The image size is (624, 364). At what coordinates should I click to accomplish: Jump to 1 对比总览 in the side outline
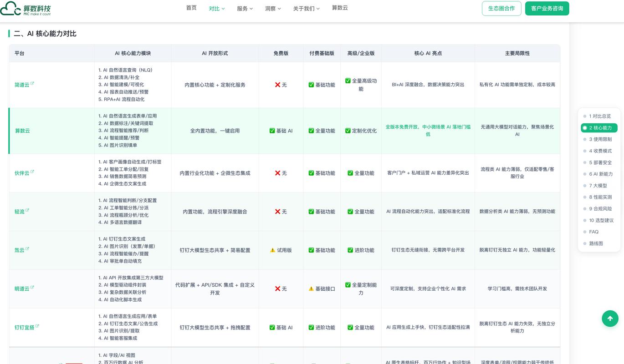(600, 116)
